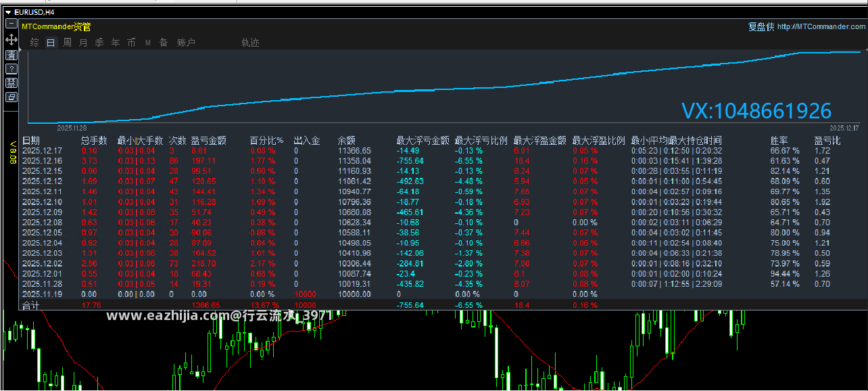Click the 2025.12.17 chart end date marker
This screenshot has height=391, width=868.
(x=844, y=128)
